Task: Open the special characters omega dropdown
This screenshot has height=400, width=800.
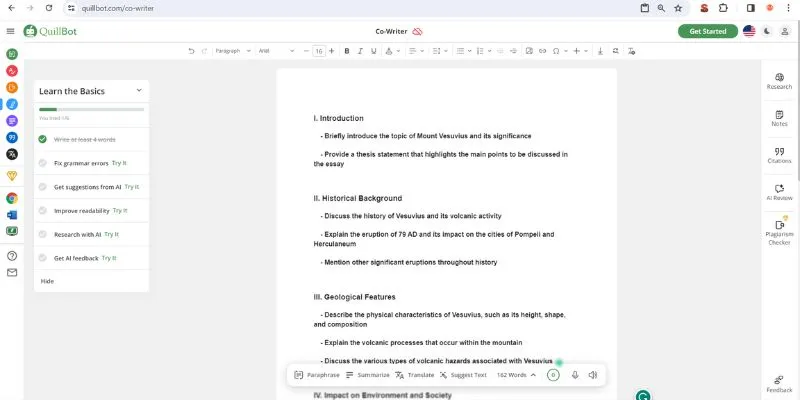Action: click(x=560, y=51)
